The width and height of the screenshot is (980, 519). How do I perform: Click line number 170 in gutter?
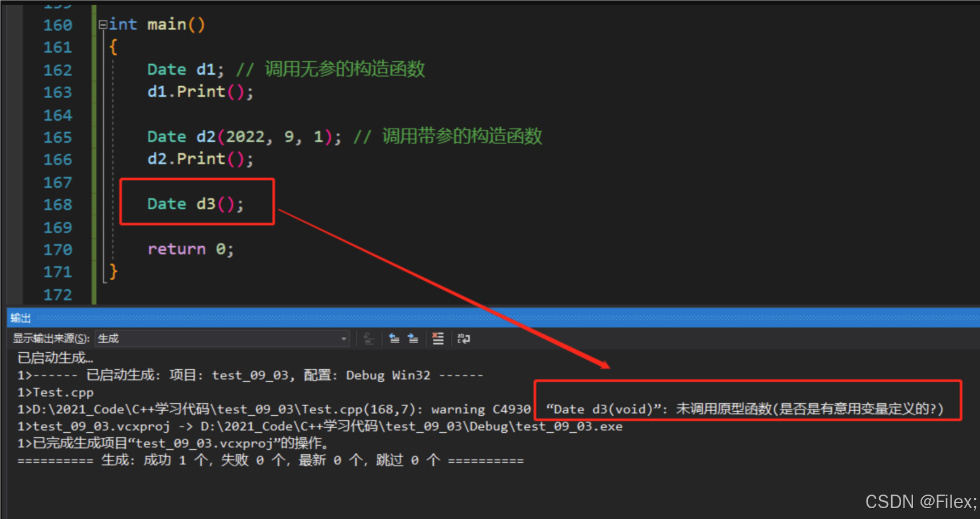(x=58, y=250)
